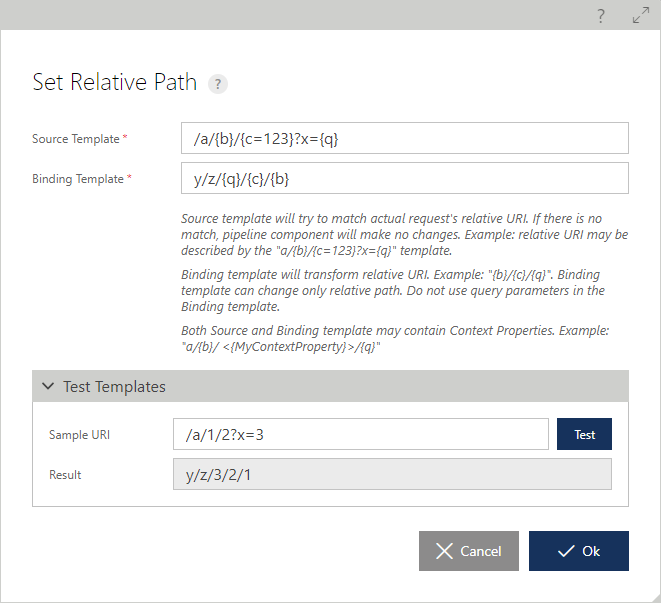Click into the Source Template field
Viewport: 661px width, 603px height.
(405, 138)
